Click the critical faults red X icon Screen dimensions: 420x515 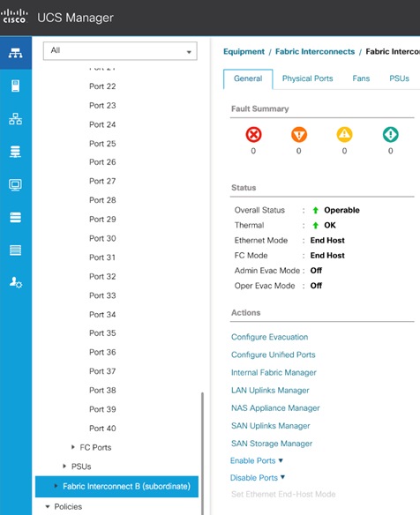pos(253,135)
